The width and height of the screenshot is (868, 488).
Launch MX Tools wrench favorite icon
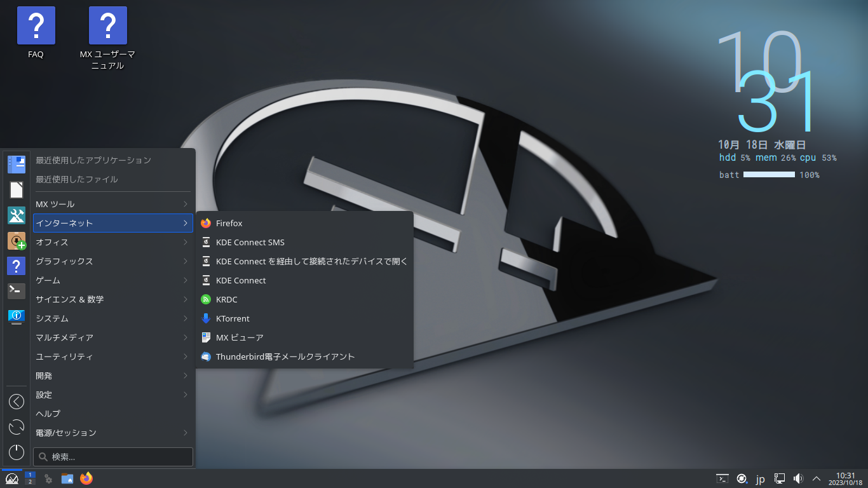17,215
